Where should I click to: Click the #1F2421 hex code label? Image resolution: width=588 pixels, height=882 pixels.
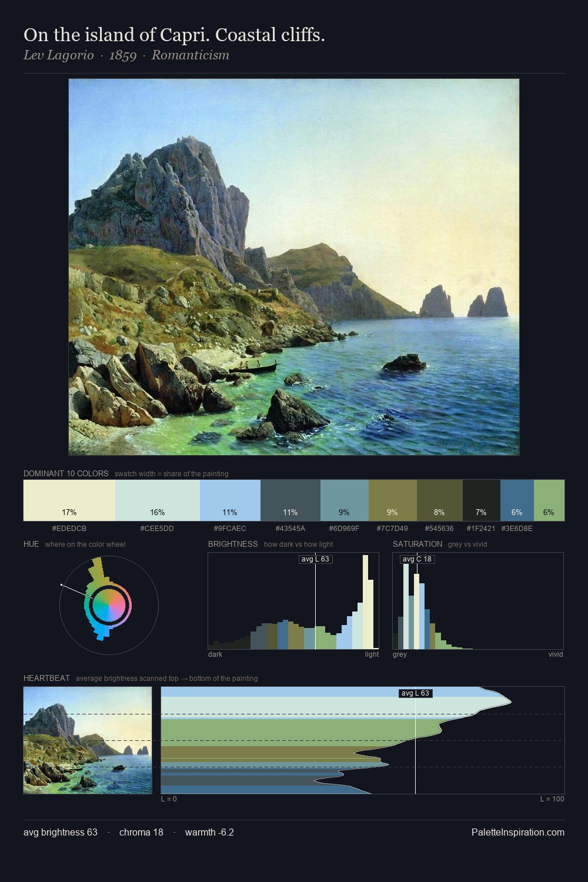[x=482, y=529]
